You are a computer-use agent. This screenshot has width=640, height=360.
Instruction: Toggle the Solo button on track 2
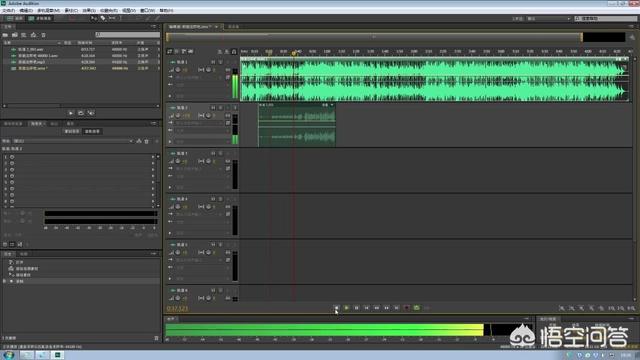[220, 108]
